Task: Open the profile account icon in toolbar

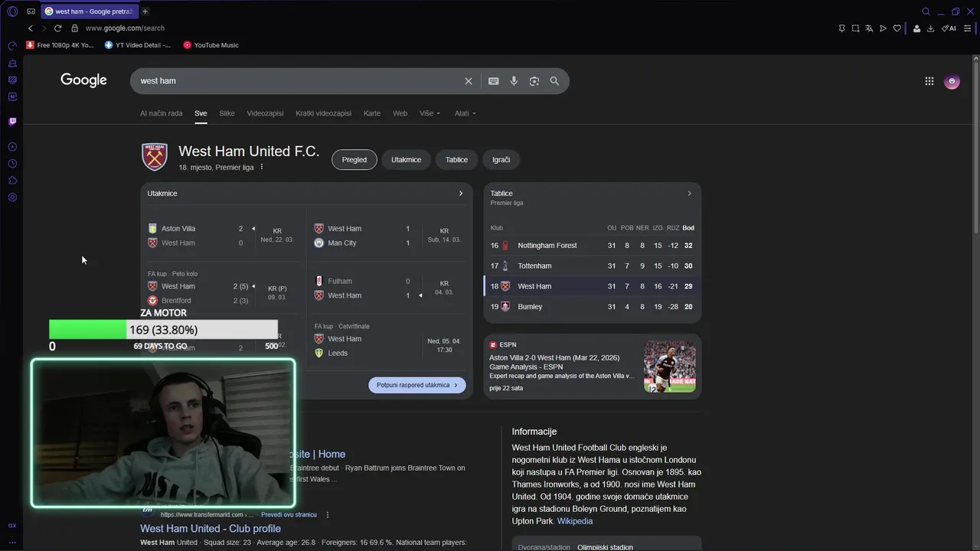Action: (x=916, y=28)
